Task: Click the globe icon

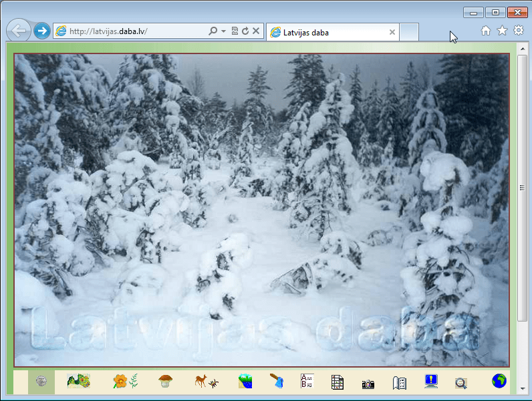Action: [x=499, y=381]
